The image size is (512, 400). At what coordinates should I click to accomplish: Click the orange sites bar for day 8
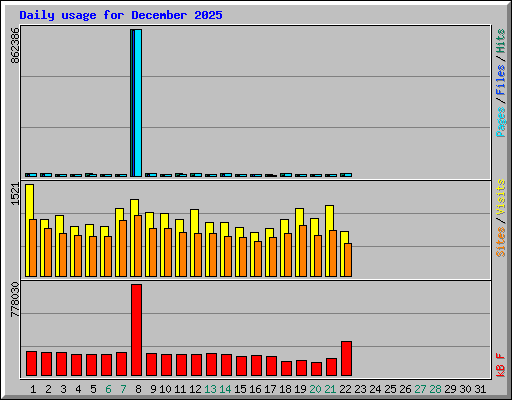[x=138, y=246]
